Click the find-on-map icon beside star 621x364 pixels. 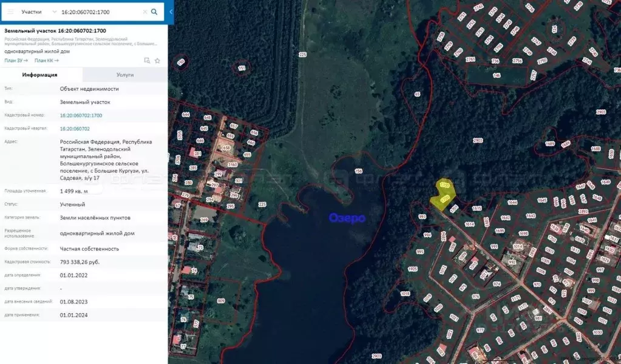point(147,61)
